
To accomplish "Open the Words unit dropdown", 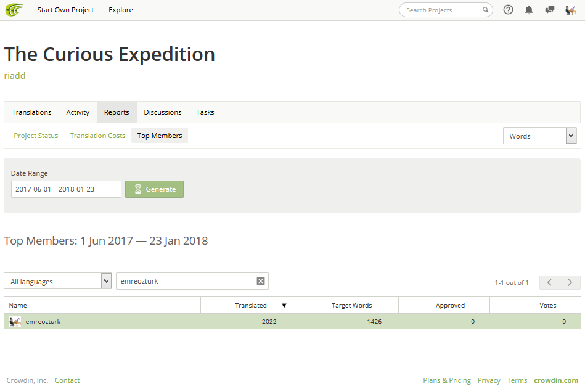I will (x=540, y=136).
